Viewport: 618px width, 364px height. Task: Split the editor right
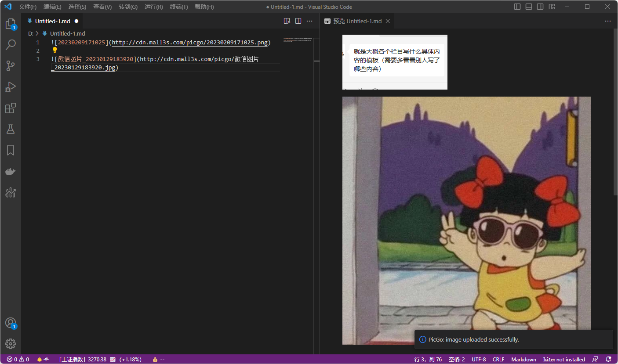pos(298,21)
